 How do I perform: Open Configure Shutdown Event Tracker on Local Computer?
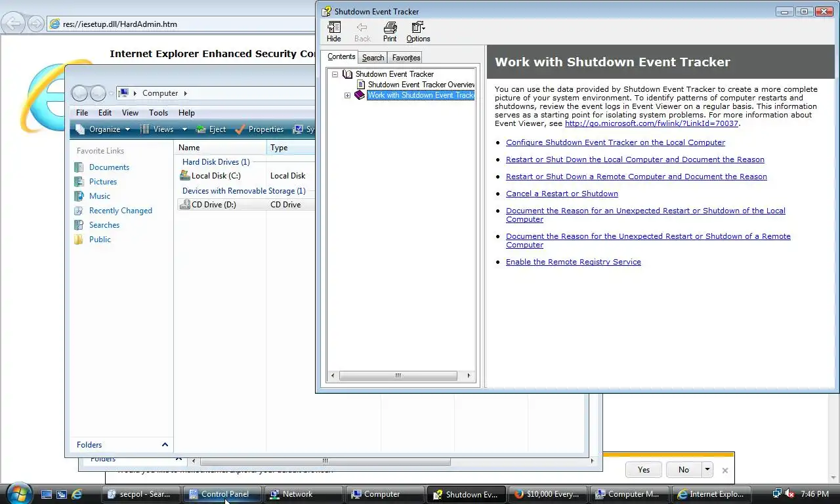(616, 142)
